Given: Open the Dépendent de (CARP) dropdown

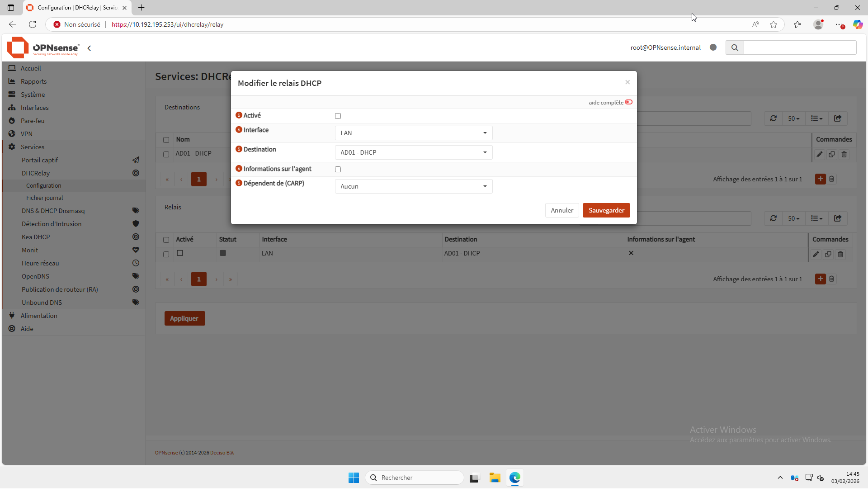Looking at the screenshot, I should coord(413,186).
